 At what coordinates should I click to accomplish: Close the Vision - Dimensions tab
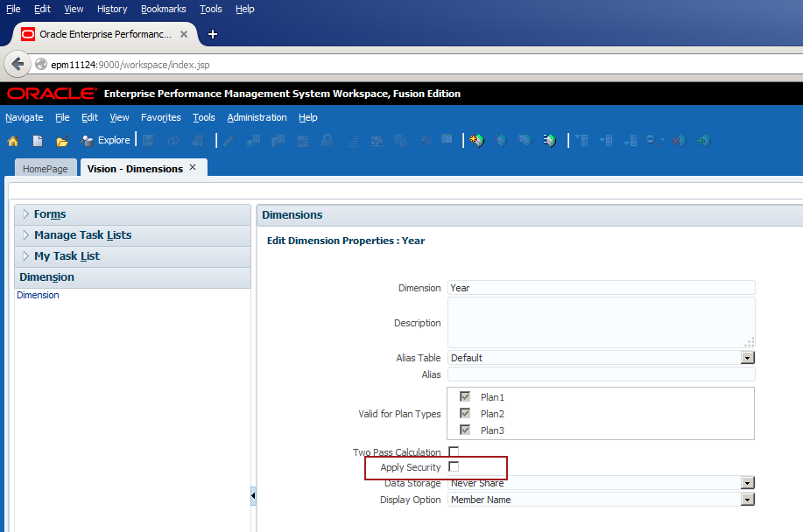pyautogui.click(x=193, y=167)
